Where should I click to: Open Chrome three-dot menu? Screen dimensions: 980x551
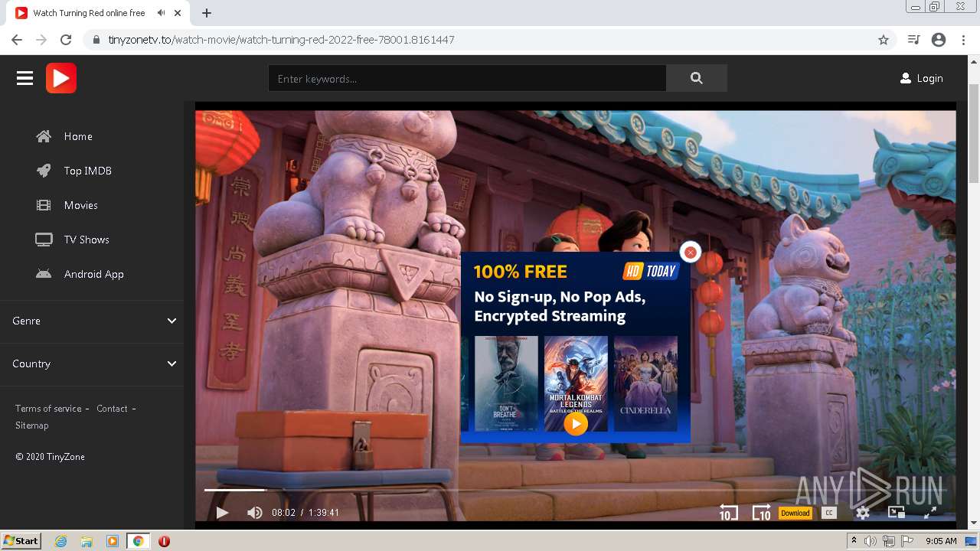(964, 40)
